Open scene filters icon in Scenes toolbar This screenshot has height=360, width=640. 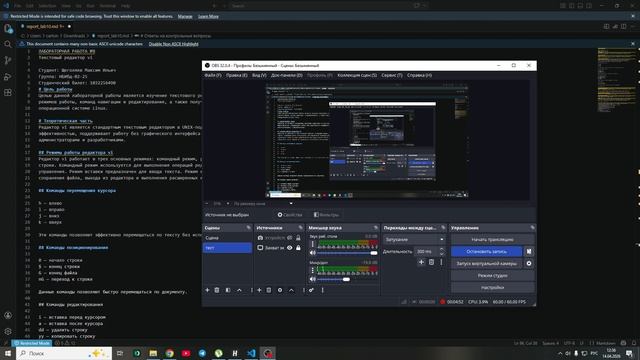(228, 290)
